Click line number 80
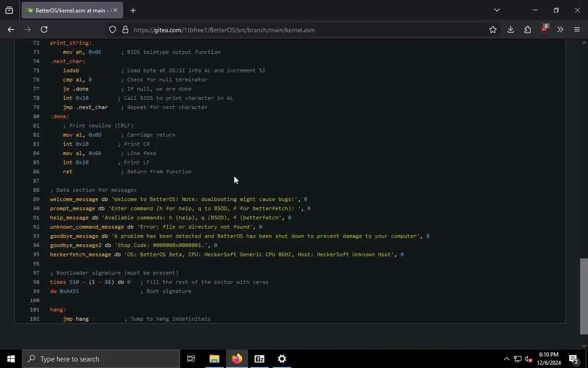Viewport: 588px width, 368px height. pos(36,116)
